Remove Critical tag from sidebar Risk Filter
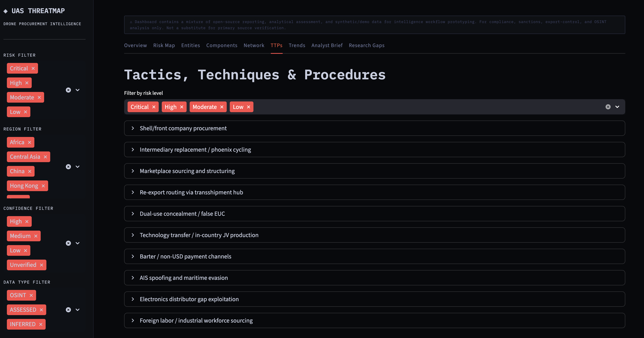 pos(33,68)
